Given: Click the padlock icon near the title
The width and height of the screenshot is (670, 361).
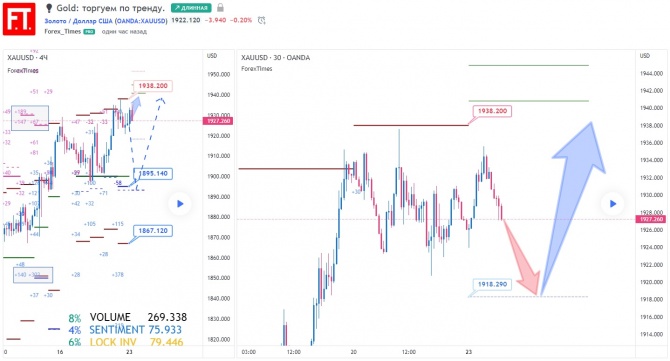Looking at the screenshot, I should [x=220, y=8].
